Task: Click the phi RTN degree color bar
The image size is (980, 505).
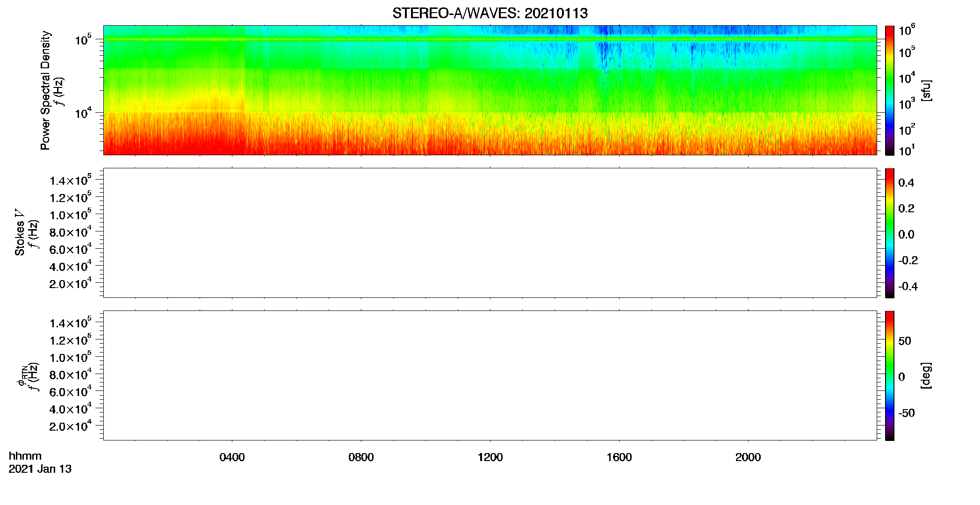Action: [890, 375]
